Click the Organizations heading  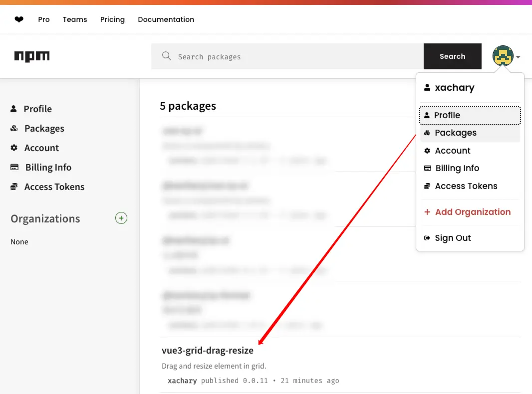[45, 219]
